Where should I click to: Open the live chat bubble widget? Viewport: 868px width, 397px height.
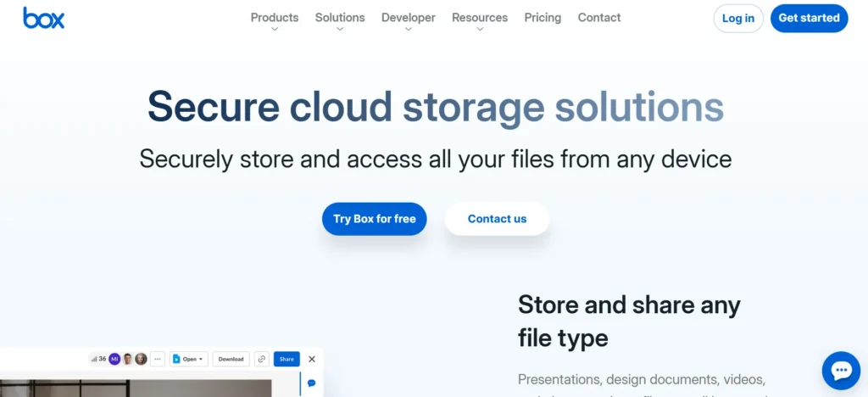point(841,371)
